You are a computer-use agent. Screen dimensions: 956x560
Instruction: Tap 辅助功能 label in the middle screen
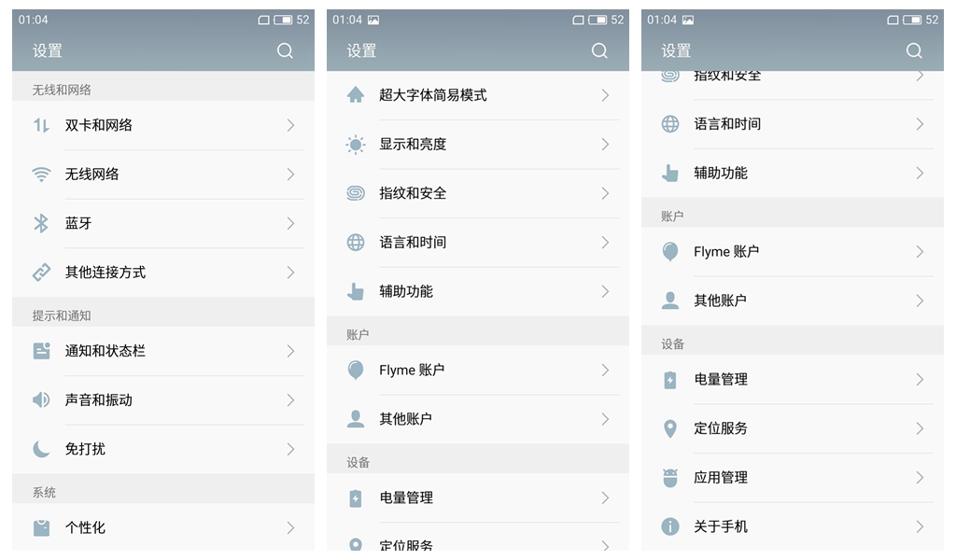(406, 291)
